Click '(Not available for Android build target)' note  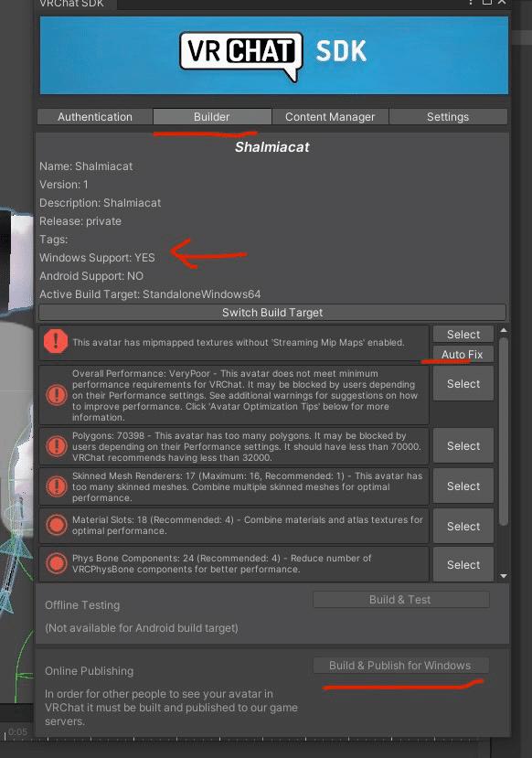[142, 628]
